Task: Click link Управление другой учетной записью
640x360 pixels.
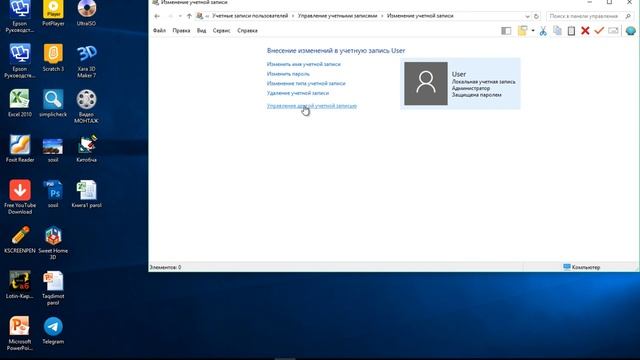Action: [312, 106]
